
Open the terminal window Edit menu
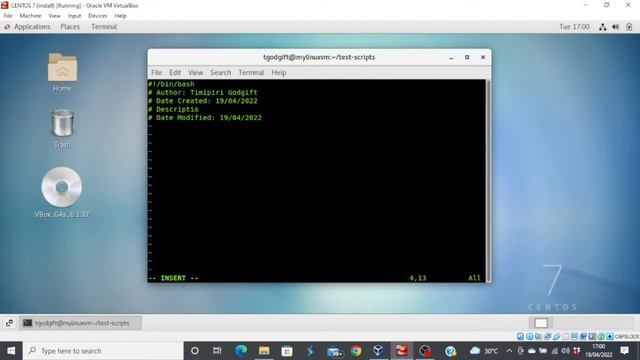click(x=175, y=73)
